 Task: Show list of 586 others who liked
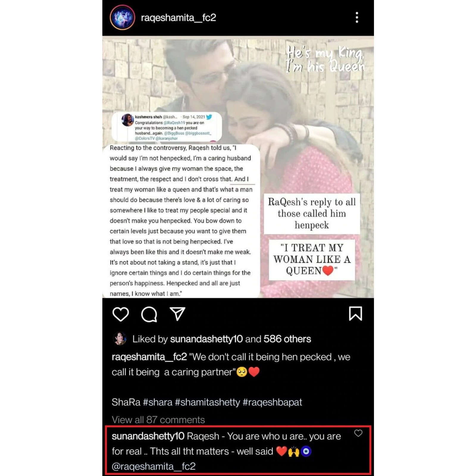pos(287,339)
